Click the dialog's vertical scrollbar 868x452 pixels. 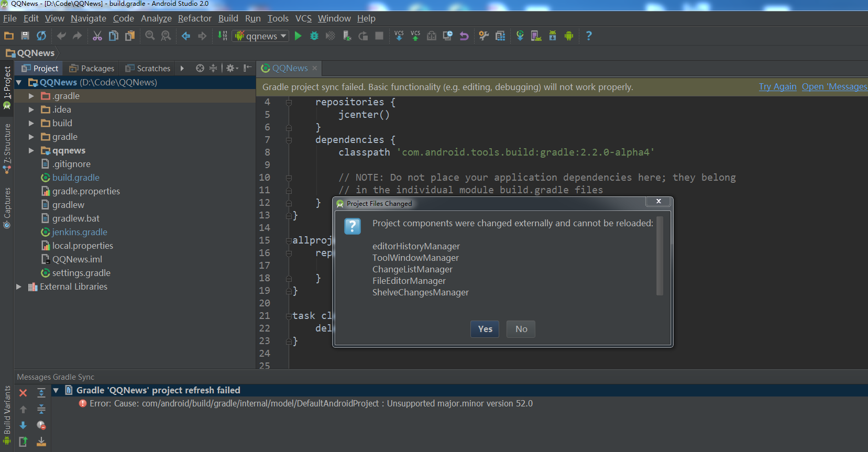coord(660,256)
